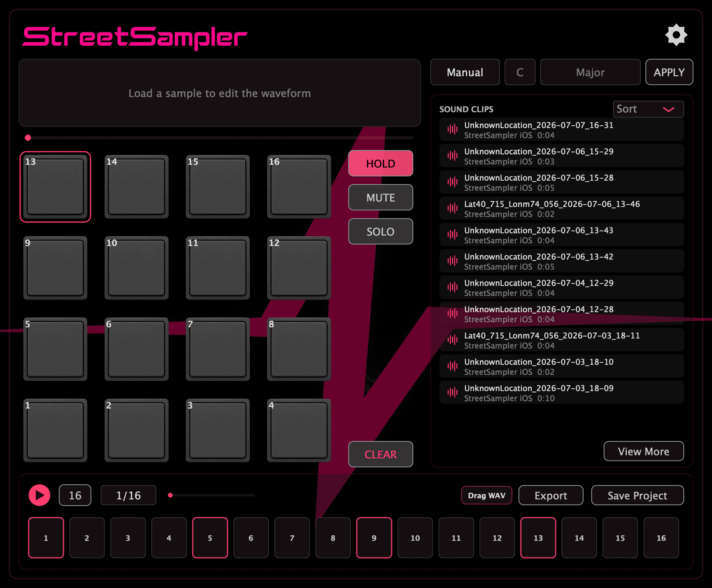Toggle the HOLD mode button
712x588 pixels.
click(x=381, y=163)
